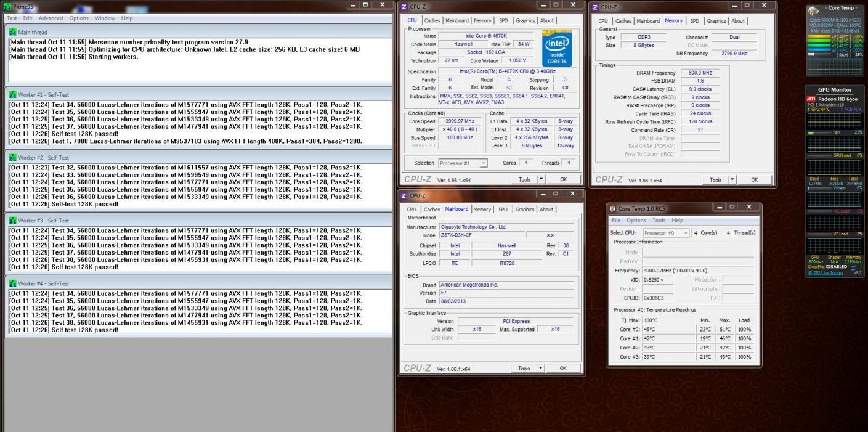
Task: Click OK button in CPU-Z Mainboard window
Action: (x=563, y=369)
